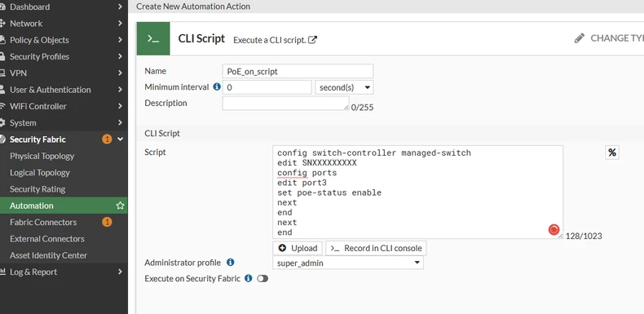
Task: Click the CHANGE TYPE button
Action: [x=609, y=38]
